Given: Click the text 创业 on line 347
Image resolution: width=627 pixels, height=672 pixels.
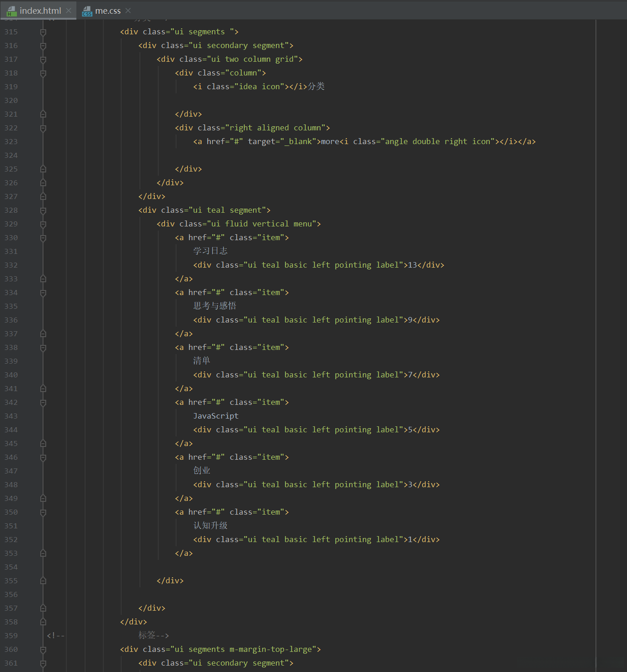Looking at the screenshot, I should [x=202, y=471].
